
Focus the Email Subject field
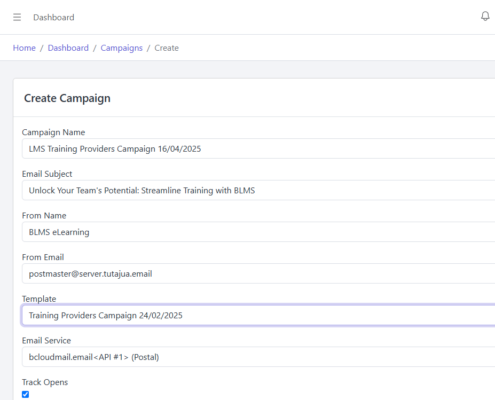[x=259, y=190]
